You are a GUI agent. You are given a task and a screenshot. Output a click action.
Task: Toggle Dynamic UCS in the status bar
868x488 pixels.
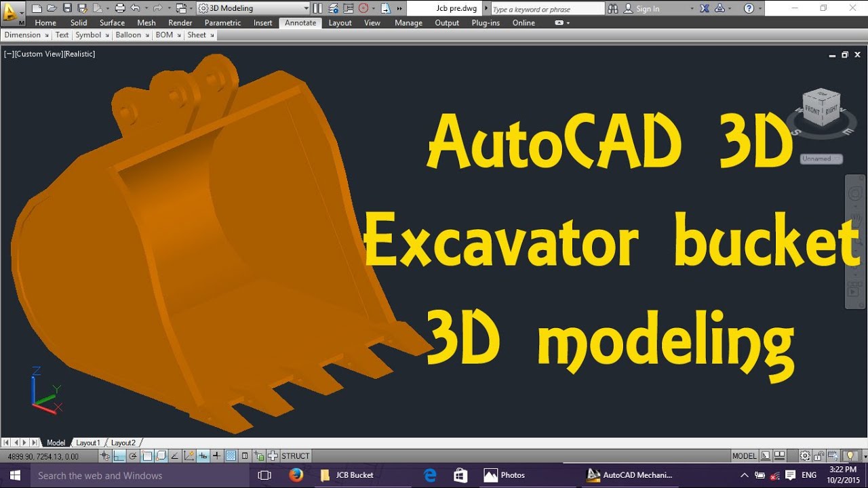pyautogui.click(x=189, y=456)
